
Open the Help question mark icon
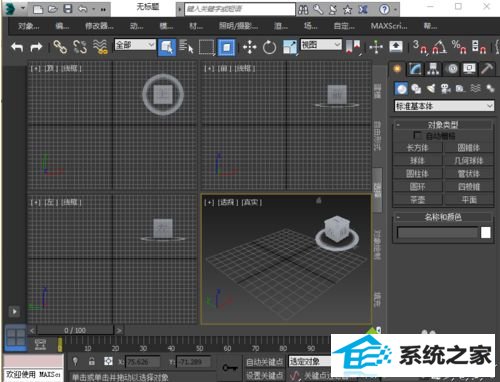click(384, 9)
